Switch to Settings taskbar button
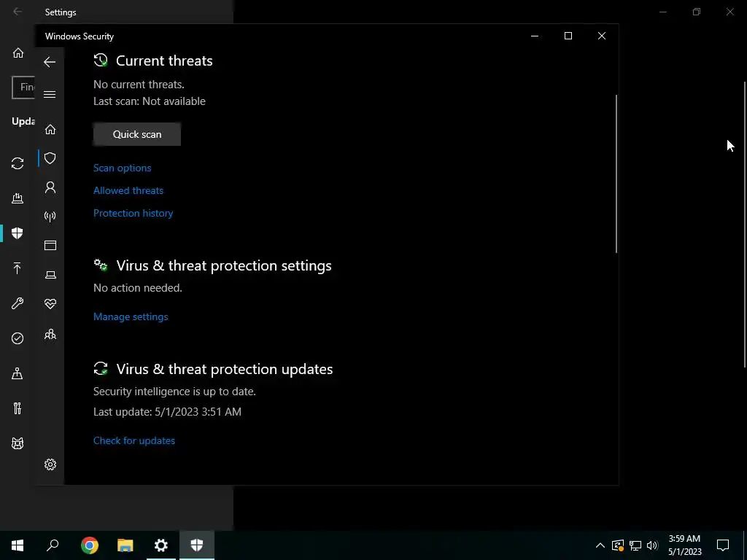The image size is (747, 560). point(161,545)
